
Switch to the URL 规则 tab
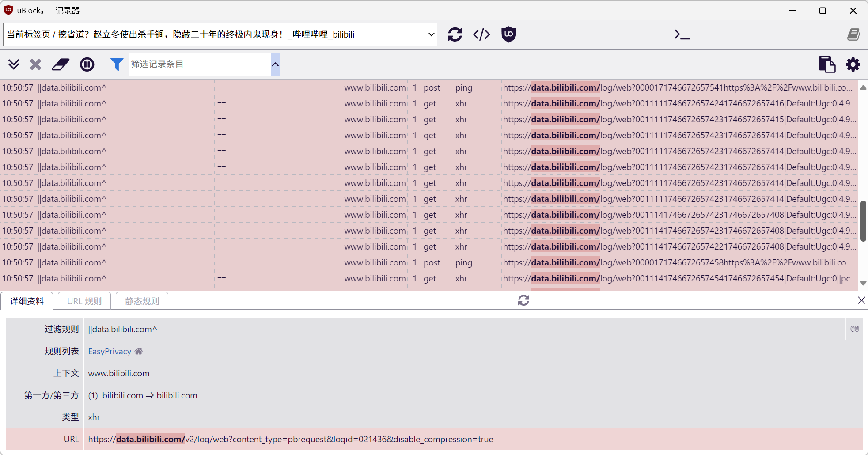tap(84, 301)
